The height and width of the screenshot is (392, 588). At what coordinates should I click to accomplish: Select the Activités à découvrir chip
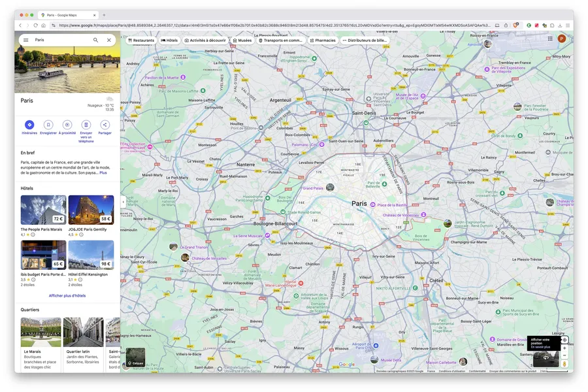tap(205, 40)
